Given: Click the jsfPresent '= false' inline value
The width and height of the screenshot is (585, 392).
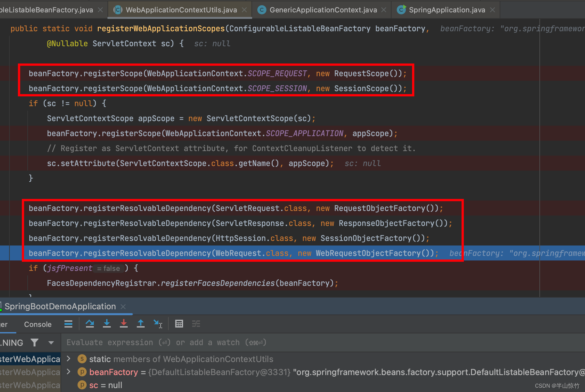Looking at the screenshot, I should 108,268.
